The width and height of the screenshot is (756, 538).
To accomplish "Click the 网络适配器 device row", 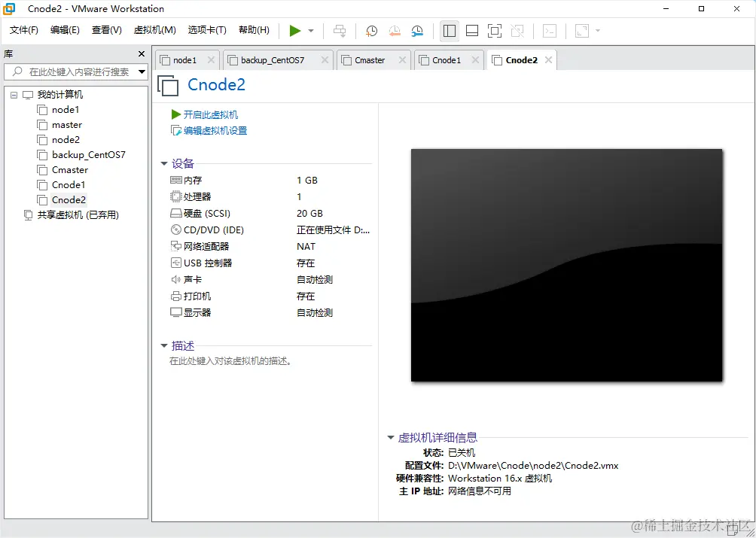I will pos(270,246).
